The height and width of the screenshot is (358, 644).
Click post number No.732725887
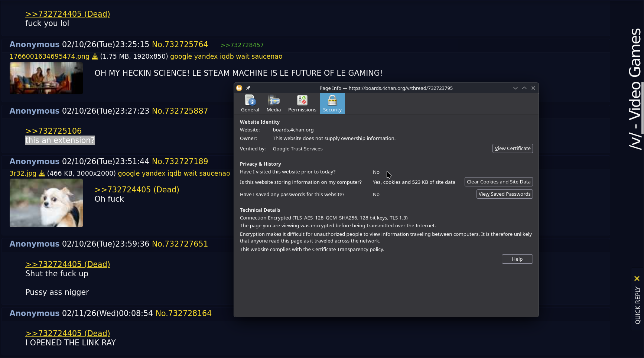coord(180,111)
